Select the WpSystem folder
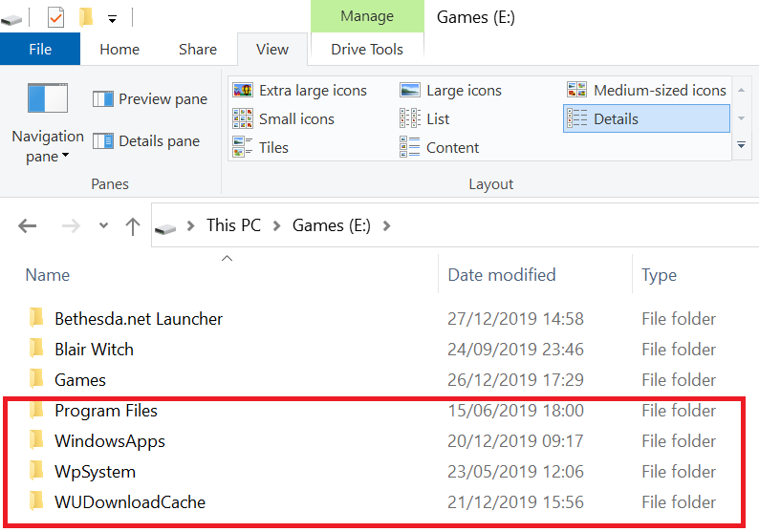The height and width of the screenshot is (532, 759). [x=95, y=472]
